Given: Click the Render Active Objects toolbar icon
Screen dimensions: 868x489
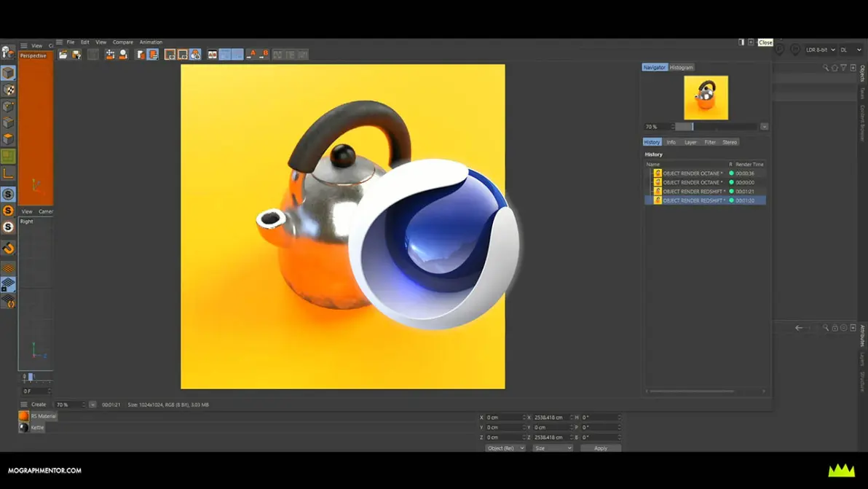Looking at the screenshot, I should point(123,54).
